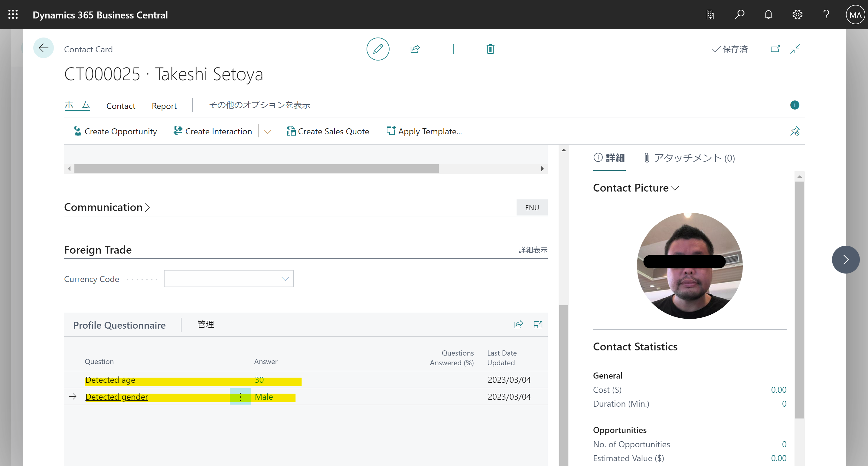Open the Estimated Value ($) 0.00 value
The image size is (868, 466).
pos(779,458)
